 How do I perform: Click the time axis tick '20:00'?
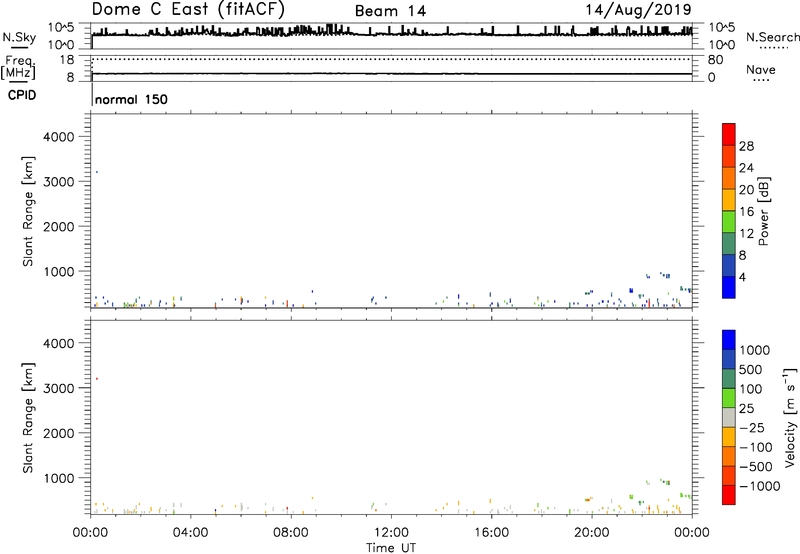(592, 533)
